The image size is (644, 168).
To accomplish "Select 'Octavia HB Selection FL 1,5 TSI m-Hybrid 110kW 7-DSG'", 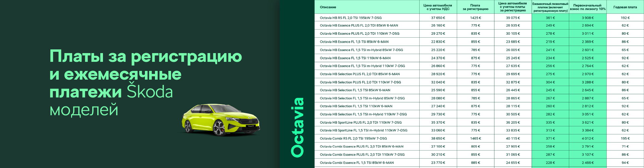I will 479,114.
